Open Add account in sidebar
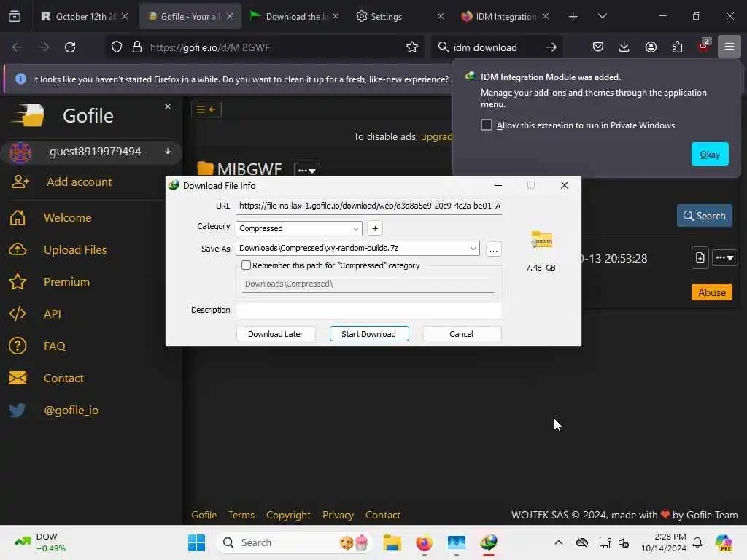Image resolution: width=747 pixels, height=560 pixels. (x=79, y=182)
